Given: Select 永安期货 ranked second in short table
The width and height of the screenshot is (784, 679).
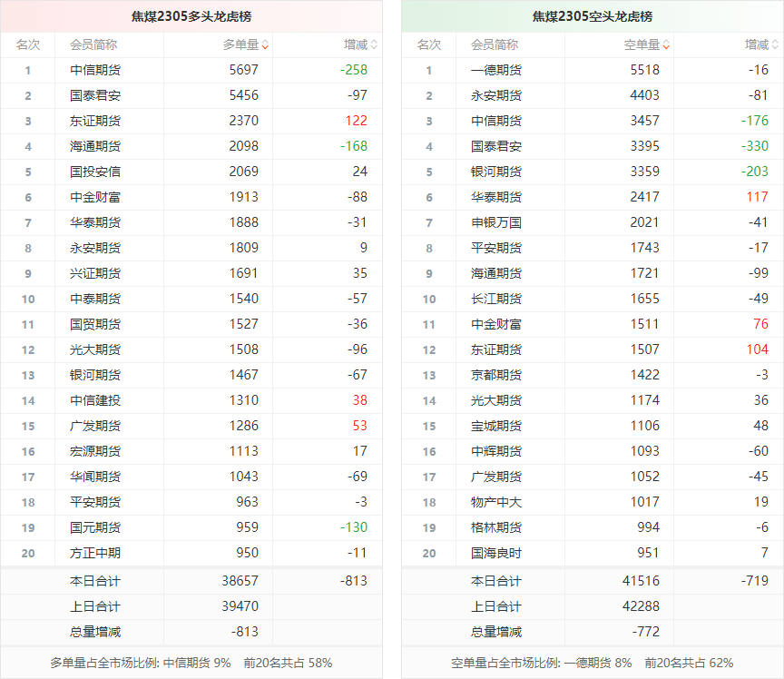Looking at the screenshot, I should click(496, 95).
